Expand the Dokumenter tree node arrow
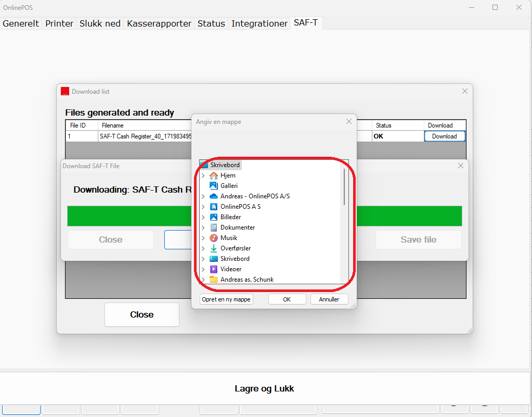The height and width of the screenshot is (417, 532). [203, 228]
